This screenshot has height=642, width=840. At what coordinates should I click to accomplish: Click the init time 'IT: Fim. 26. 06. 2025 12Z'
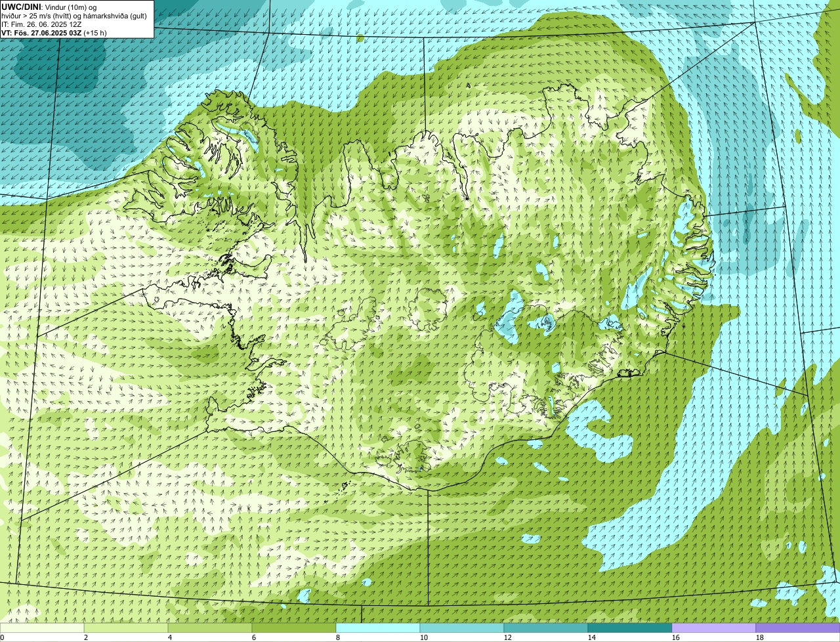41,24
